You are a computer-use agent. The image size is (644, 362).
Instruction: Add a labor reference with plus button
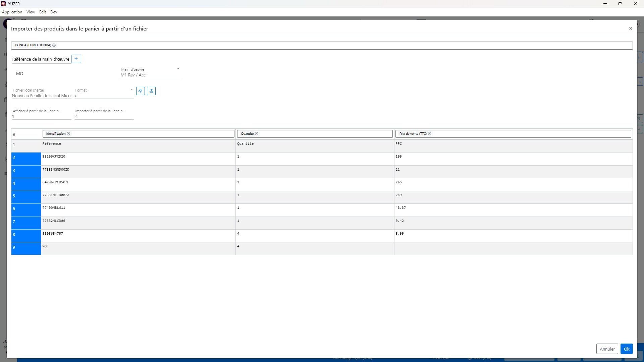click(x=76, y=59)
